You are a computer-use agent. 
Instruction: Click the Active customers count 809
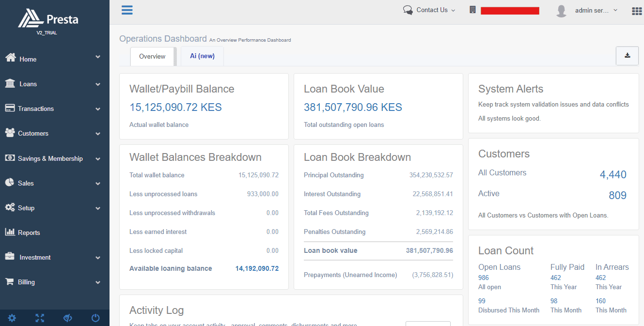pos(617,196)
